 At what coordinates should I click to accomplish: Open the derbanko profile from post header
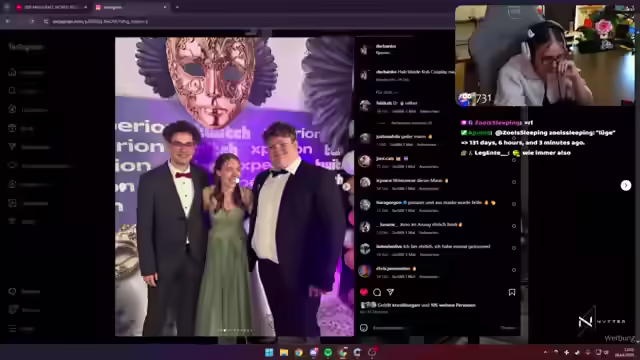(386, 46)
